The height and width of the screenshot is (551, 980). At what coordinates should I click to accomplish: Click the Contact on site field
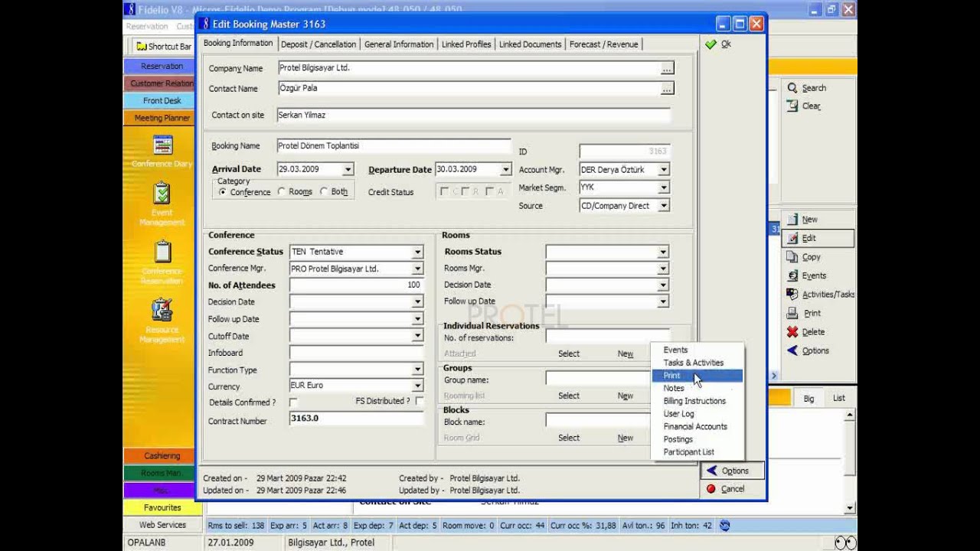(x=472, y=116)
